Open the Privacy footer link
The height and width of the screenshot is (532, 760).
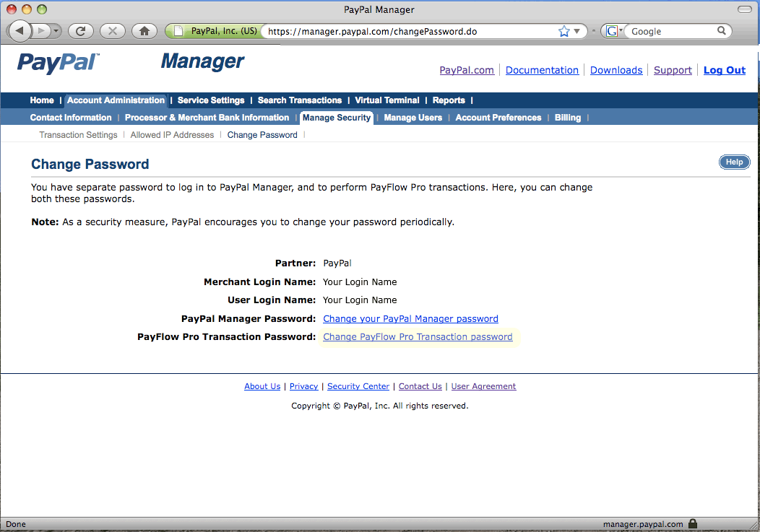coord(304,386)
